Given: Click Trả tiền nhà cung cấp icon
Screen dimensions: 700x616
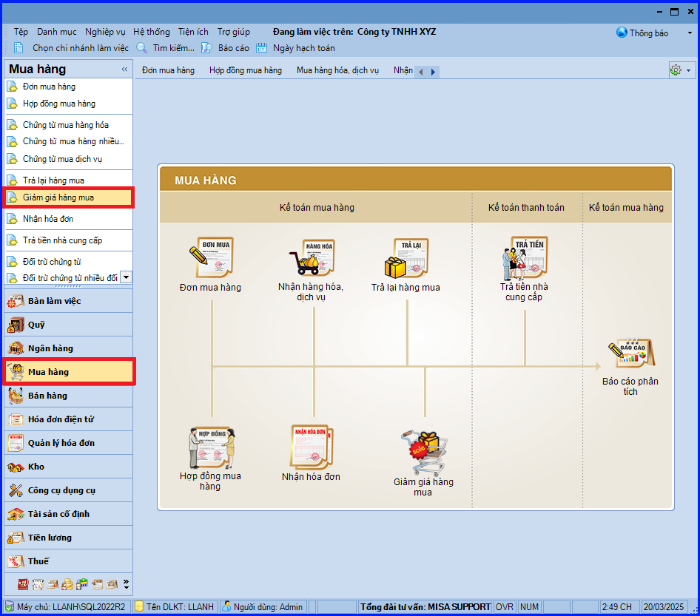Looking at the screenshot, I should tap(524, 258).
